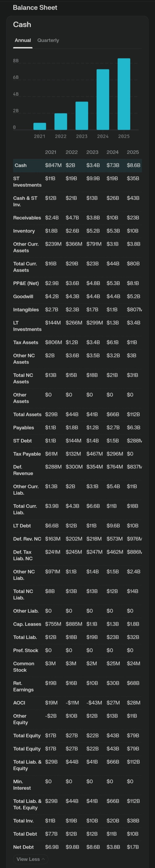Collapse table with View Less

[31, 859]
